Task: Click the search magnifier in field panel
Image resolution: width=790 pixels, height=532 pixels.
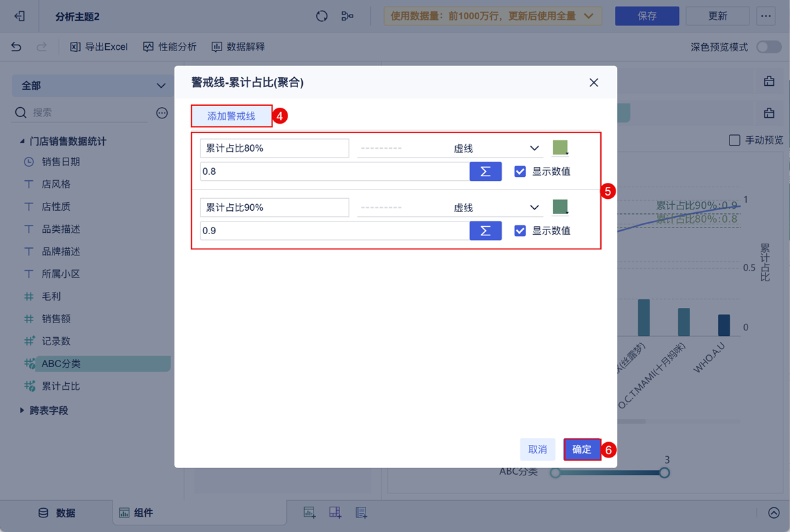Action: [x=21, y=112]
